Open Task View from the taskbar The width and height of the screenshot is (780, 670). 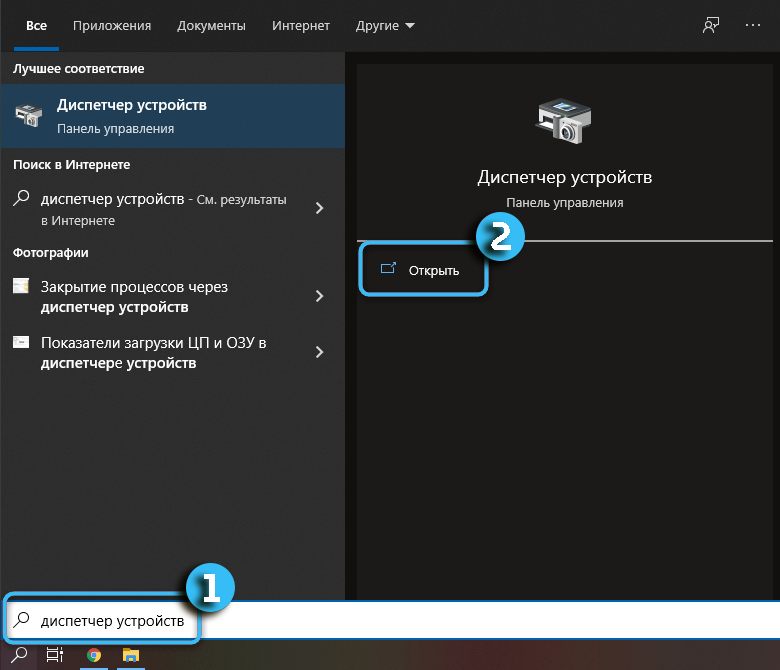(x=55, y=655)
